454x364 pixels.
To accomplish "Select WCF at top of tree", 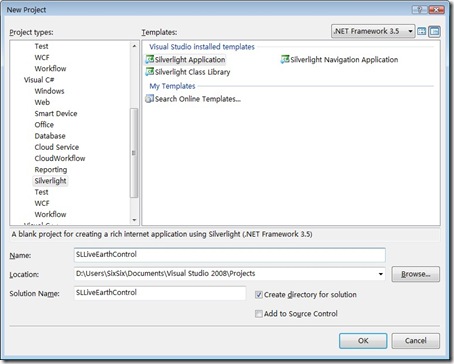I will click(x=42, y=57).
